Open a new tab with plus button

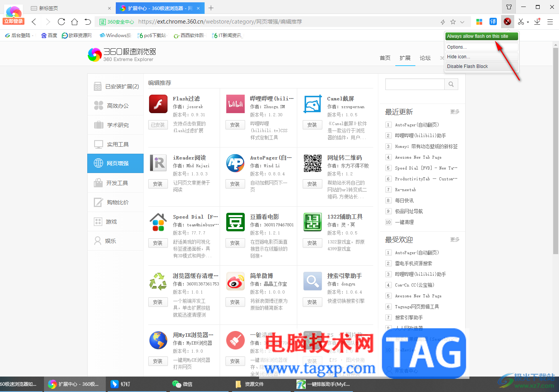tap(211, 8)
